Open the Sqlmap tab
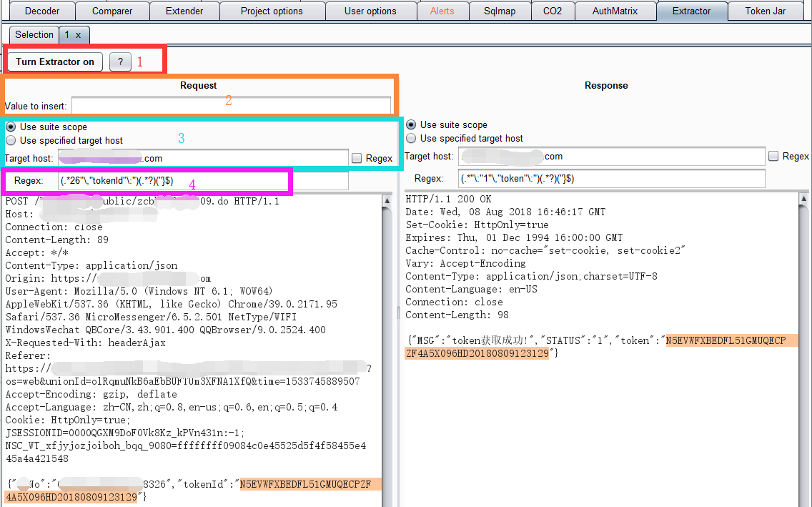The width and height of the screenshot is (812, 507). (x=500, y=11)
